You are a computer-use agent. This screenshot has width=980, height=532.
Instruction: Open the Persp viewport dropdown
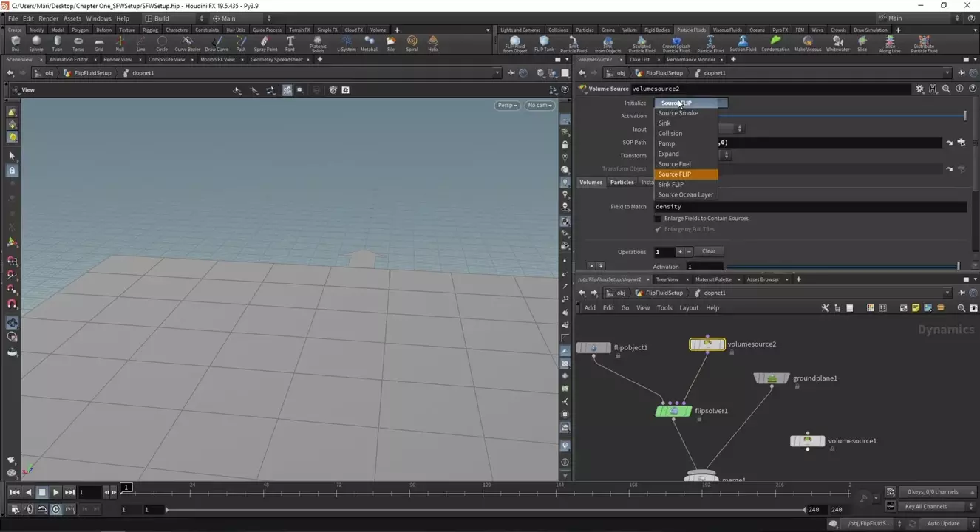pyautogui.click(x=507, y=106)
